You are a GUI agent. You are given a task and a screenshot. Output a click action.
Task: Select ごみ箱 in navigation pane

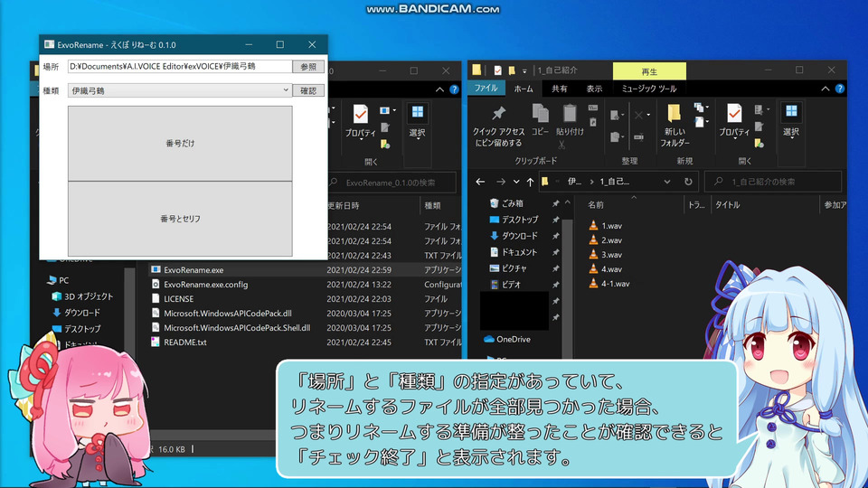point(506,203)
